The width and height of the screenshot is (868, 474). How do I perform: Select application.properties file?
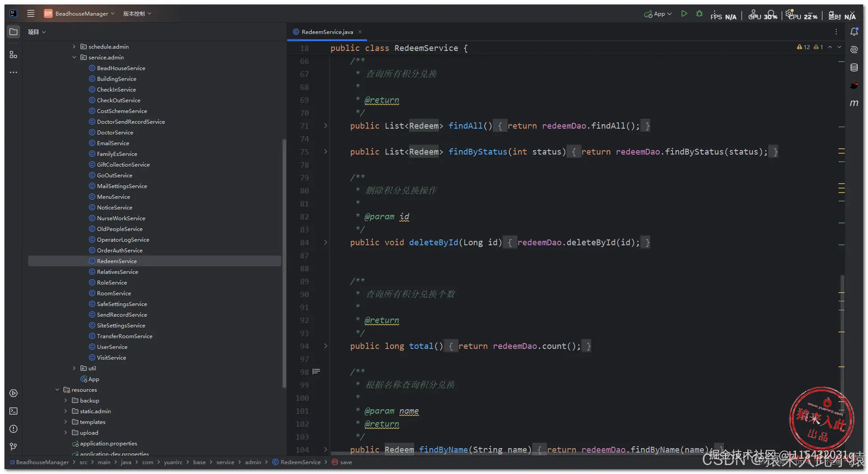coord(105,443)
